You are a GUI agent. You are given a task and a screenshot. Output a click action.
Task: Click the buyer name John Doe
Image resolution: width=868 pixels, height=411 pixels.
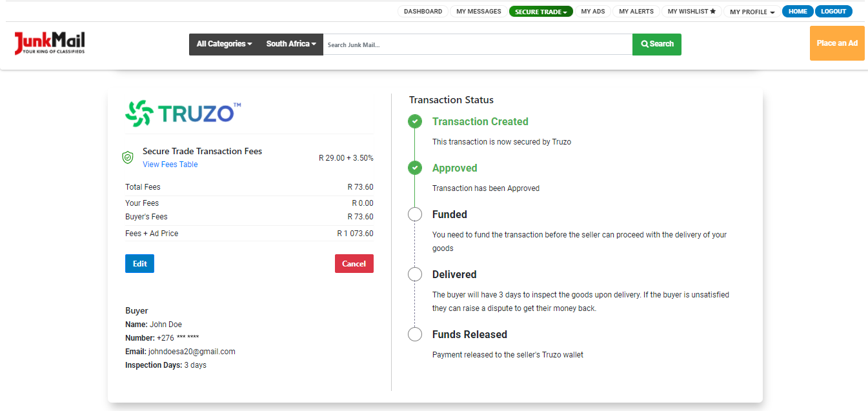(166, 325)
